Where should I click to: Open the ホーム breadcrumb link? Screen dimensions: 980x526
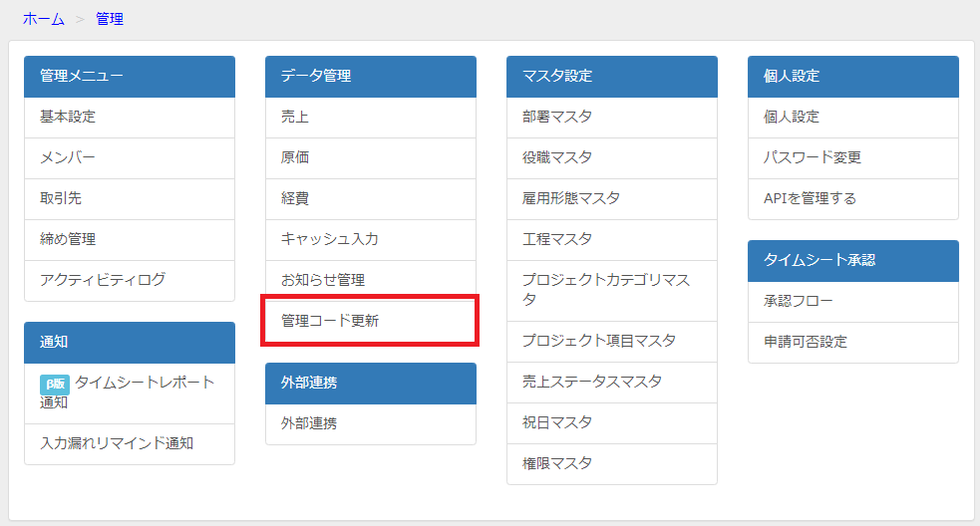click(44, 19)
